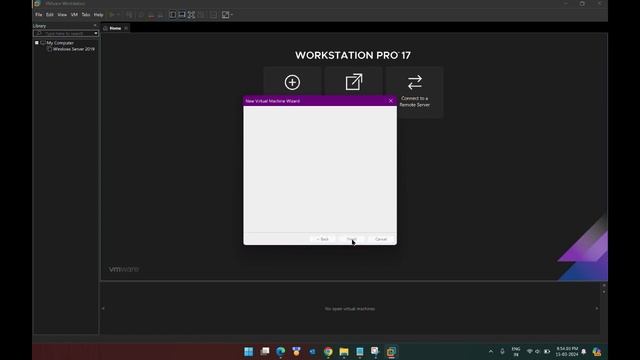Close the New Virtual Machine Wizard dialog
The width and height of the screenshot is (640, 360).
pos(391,101)
